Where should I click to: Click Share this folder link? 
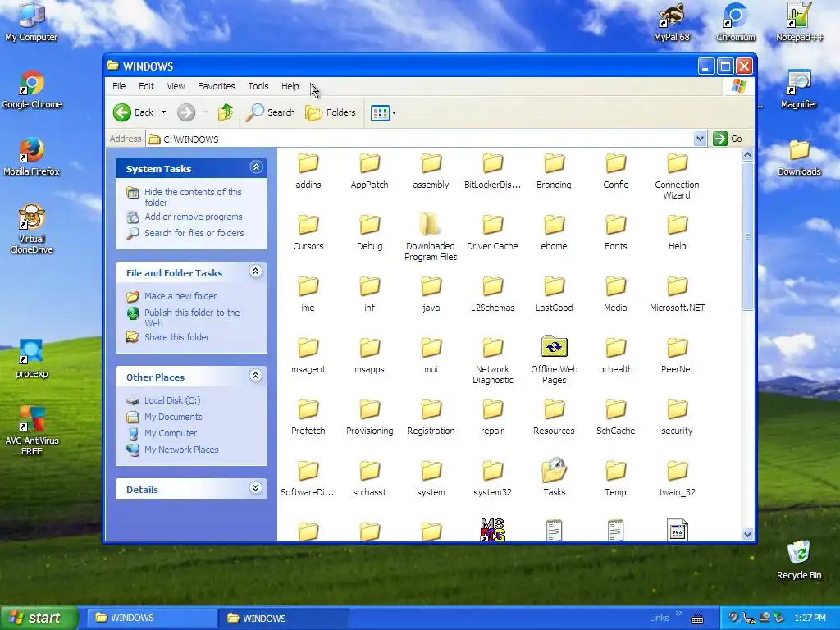(177, 337)
